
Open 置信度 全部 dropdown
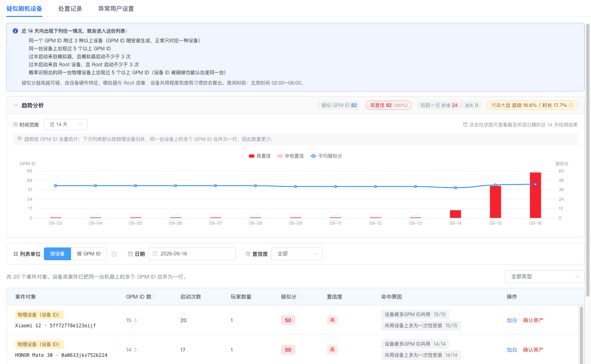[297, 254]
